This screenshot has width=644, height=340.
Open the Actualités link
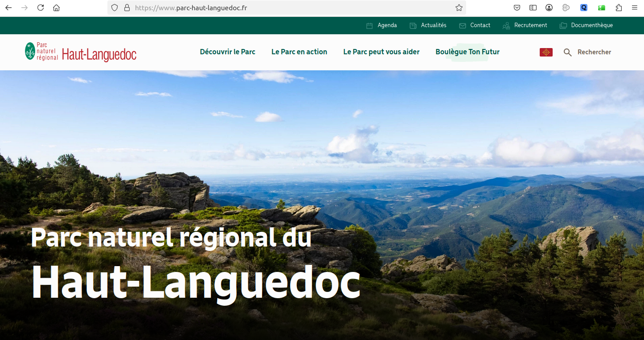point(434,25)
